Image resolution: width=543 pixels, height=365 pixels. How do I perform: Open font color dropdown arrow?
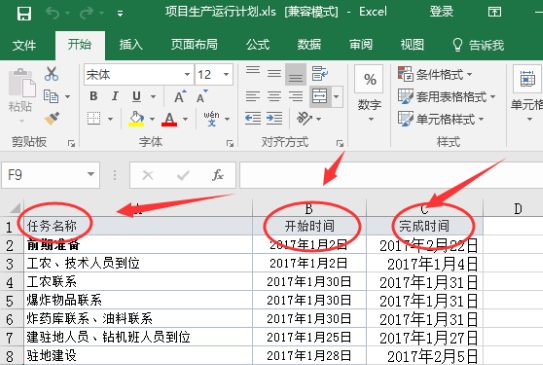[x=185, y=119]
